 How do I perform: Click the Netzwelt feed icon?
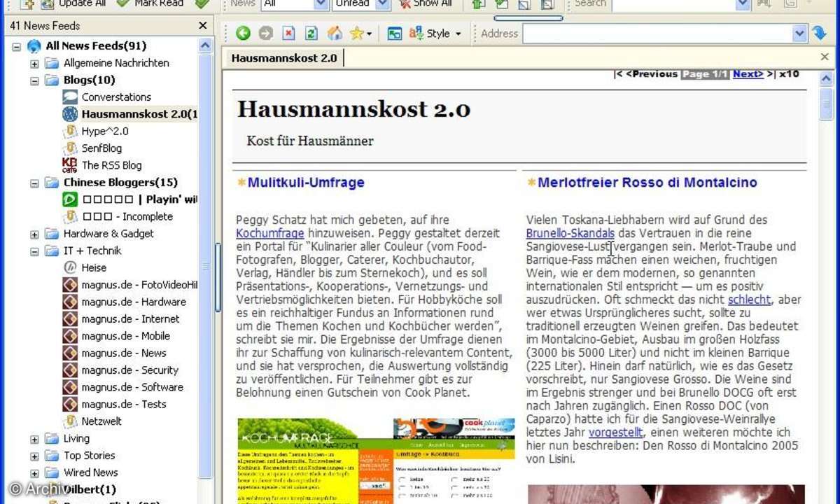coord(70,421)
